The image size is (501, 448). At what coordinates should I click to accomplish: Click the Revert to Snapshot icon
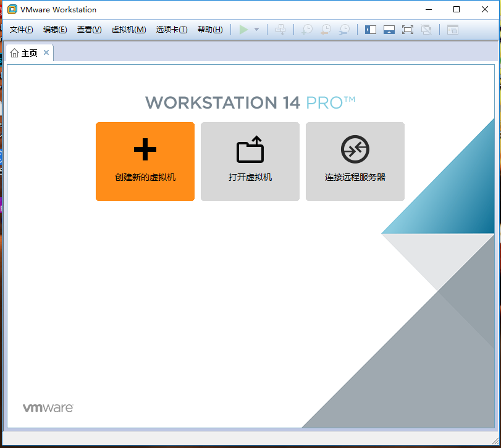(326, 30)
